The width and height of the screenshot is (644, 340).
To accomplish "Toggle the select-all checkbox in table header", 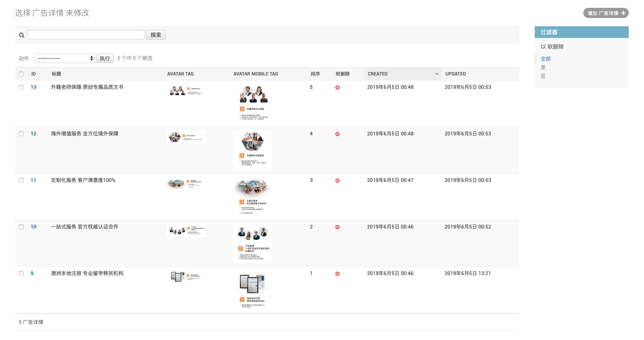I will (21, 74).
